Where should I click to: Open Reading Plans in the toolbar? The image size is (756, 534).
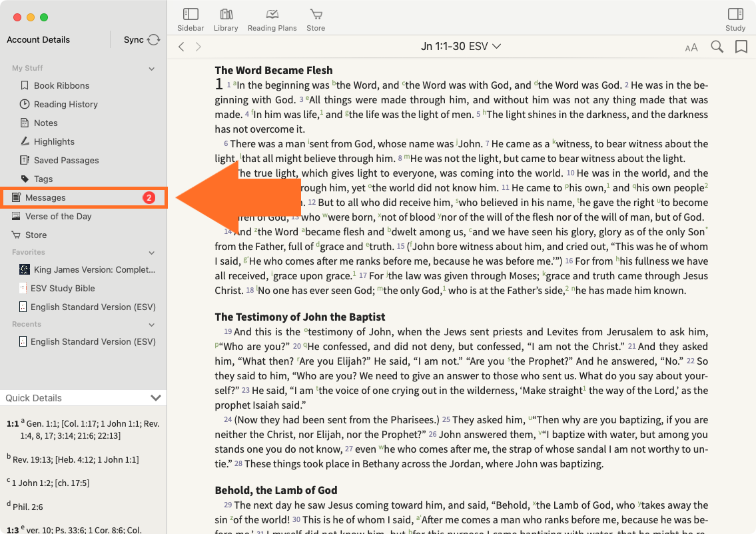point(272,20)
